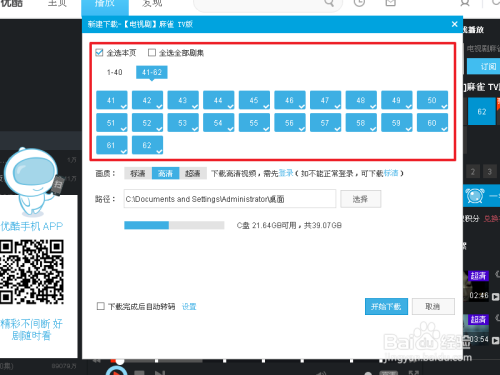
Task: Toggle episode 48 selection
Action: 361,100
